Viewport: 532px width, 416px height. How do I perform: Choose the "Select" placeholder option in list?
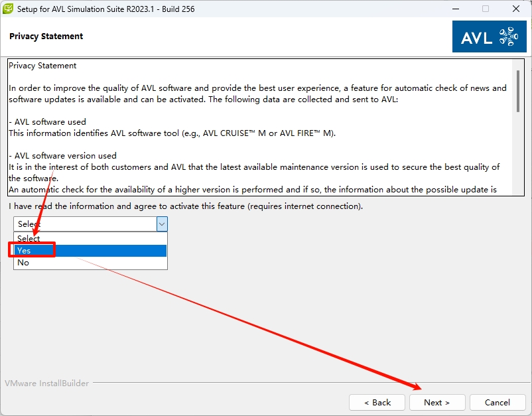tap(90, 238)
